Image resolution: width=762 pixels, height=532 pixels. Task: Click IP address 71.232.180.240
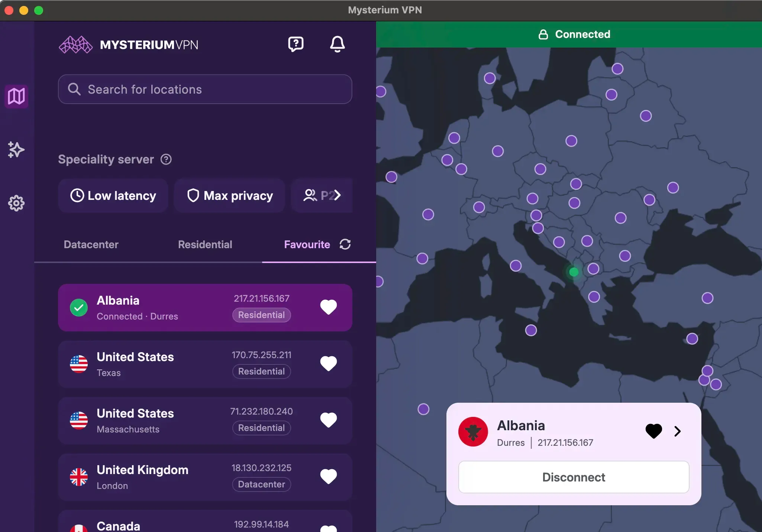[x=262, y=411]
